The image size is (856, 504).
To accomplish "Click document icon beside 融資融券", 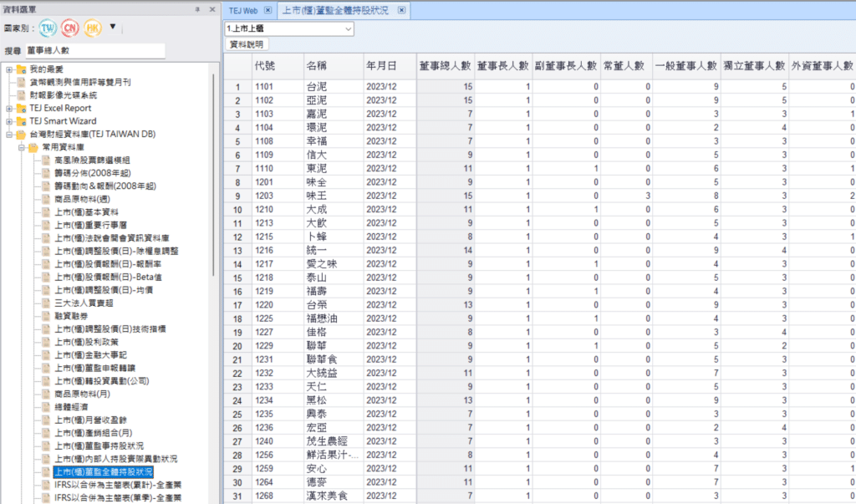I will (x=46, y=316).
